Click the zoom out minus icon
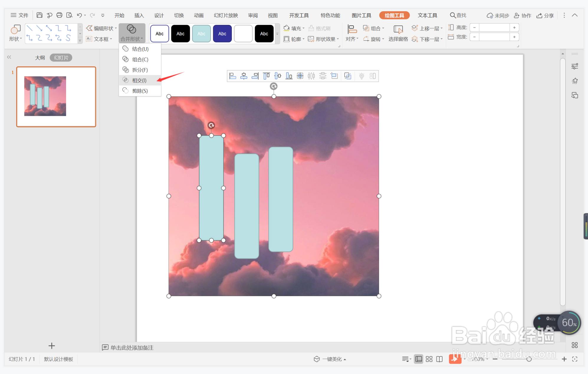 495,359
